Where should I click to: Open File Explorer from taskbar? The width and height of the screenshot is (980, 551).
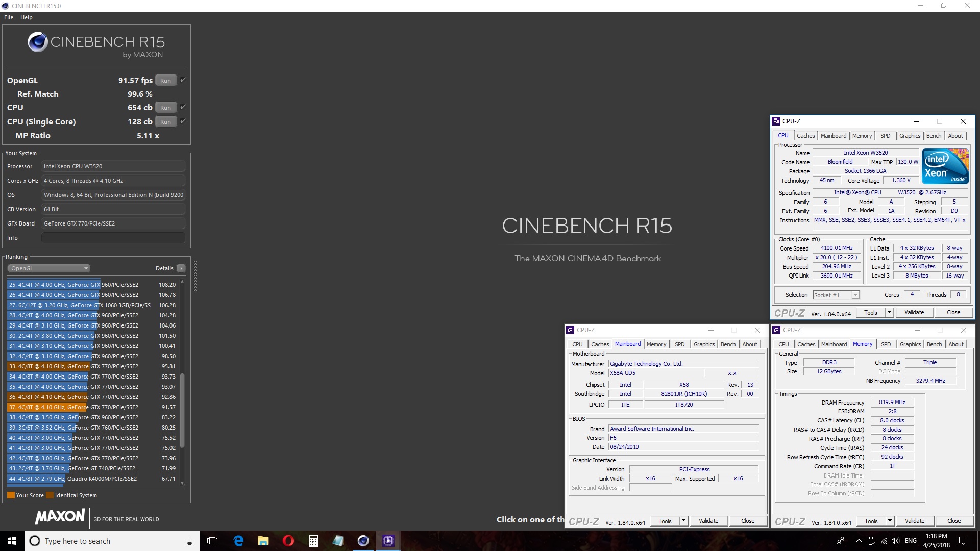click(x=263, y=541)
